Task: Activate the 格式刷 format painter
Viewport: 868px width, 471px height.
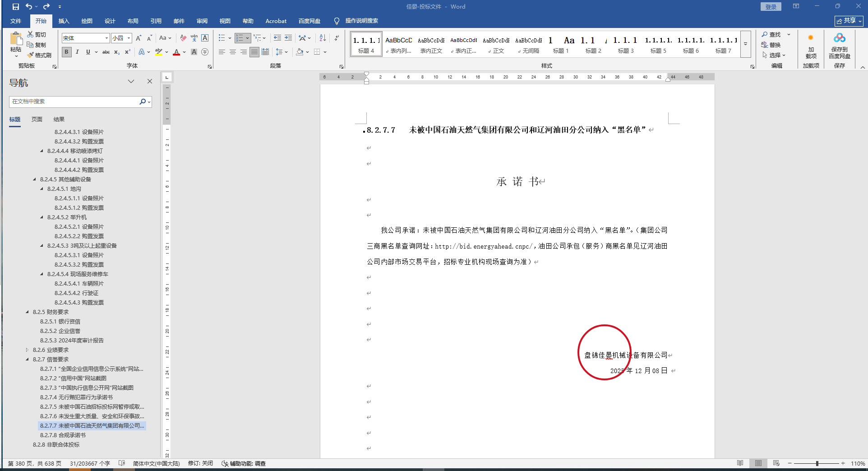Action: tap(39, 55)
